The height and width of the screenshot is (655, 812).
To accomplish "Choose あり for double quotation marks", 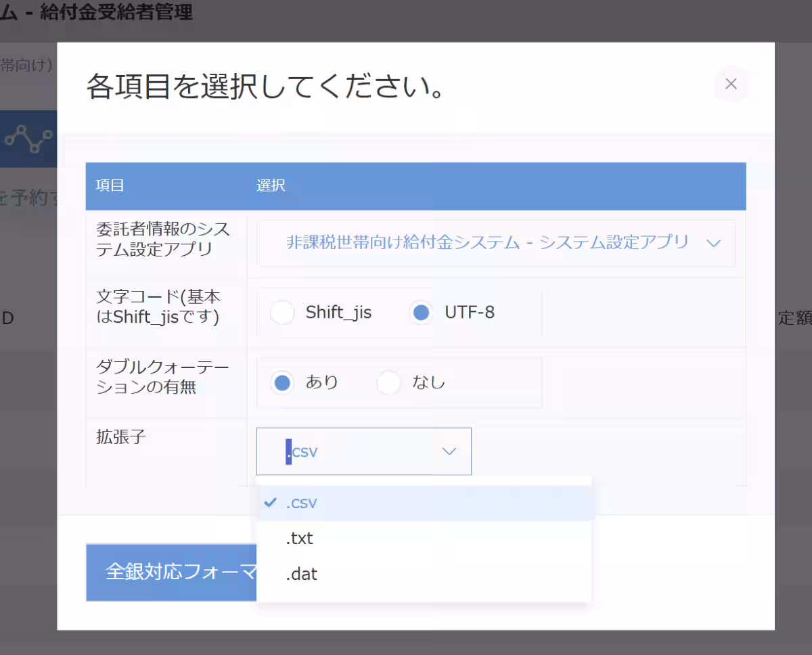I will click(282, 382).
